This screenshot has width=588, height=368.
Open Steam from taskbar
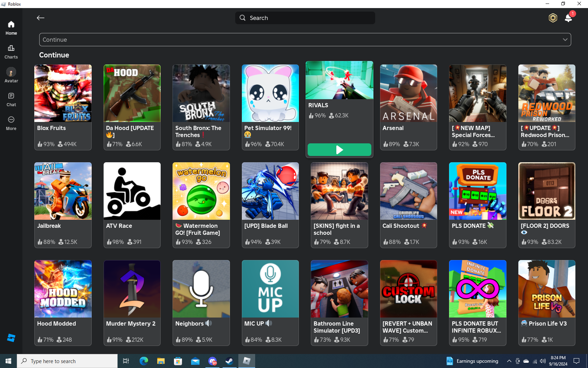(x=229, y=361)
